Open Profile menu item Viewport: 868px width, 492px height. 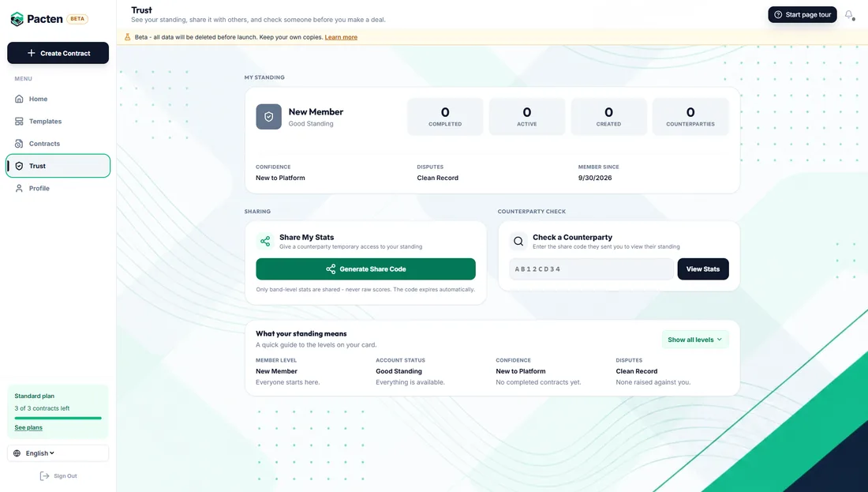(x=58, y=189)
